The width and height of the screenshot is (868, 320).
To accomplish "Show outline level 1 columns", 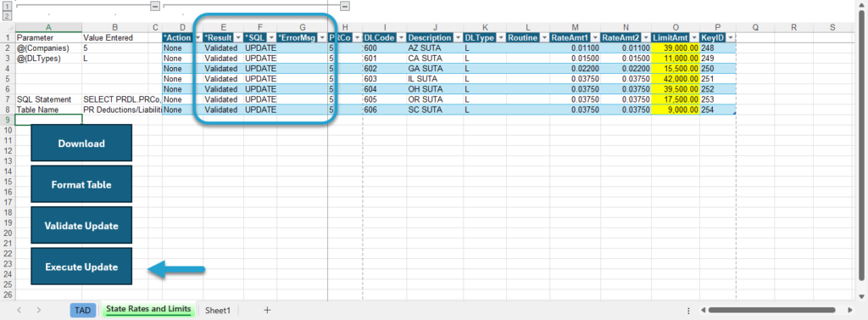I will (7, 6).
